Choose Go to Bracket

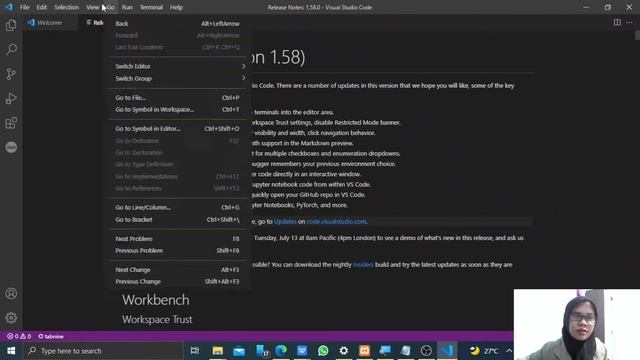[178, 220]
